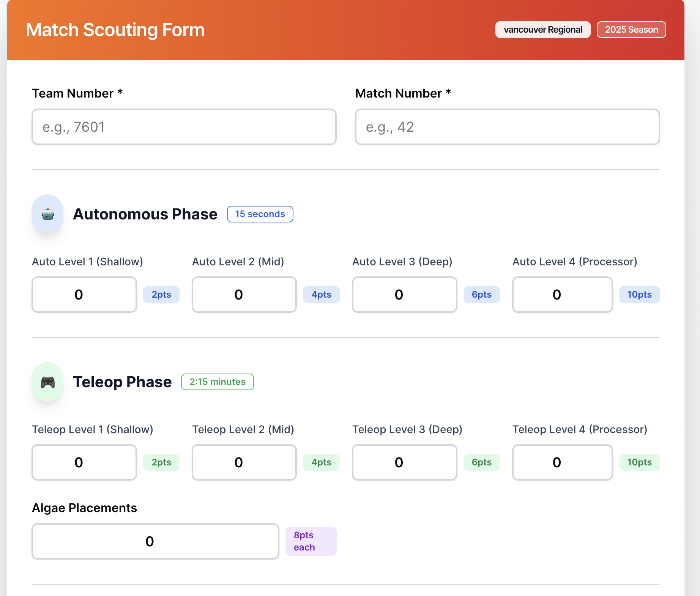The image size is (700, 596).
Task: Click the blue 10pts Auto Processor badge
Action: [x=639, y=295]
